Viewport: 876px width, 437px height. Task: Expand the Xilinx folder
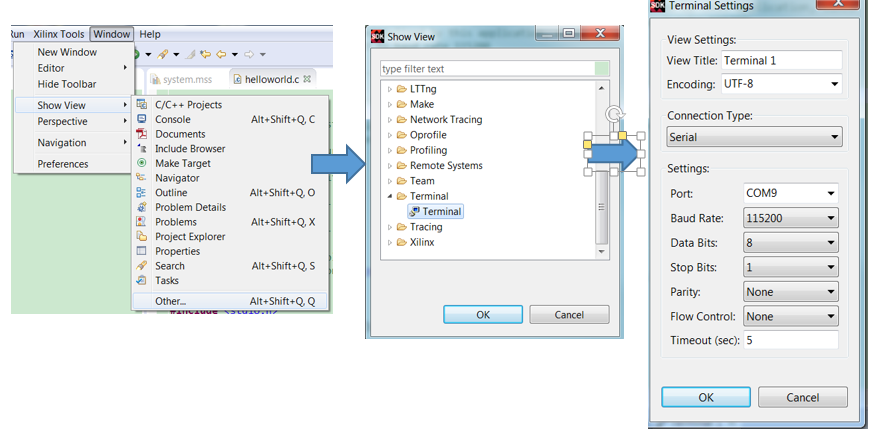coord(390,243)
